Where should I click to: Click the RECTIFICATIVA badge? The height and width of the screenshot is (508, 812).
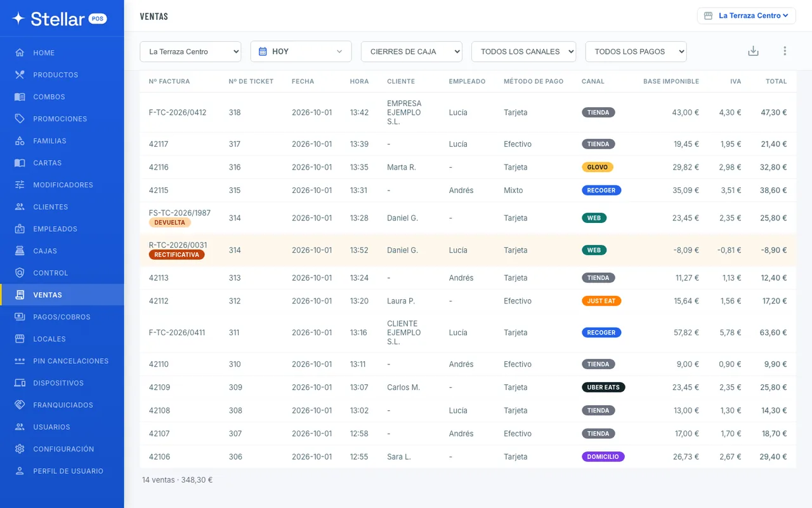[176, 255]
